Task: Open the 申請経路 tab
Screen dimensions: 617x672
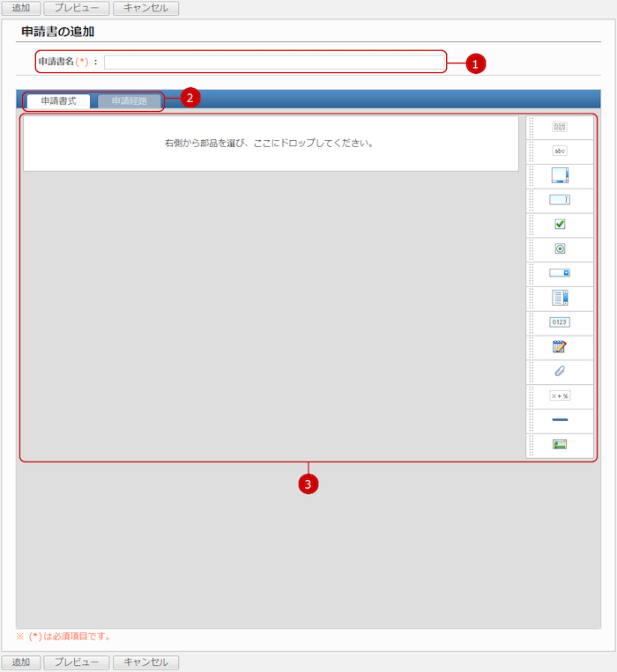Action: point(130,101)
